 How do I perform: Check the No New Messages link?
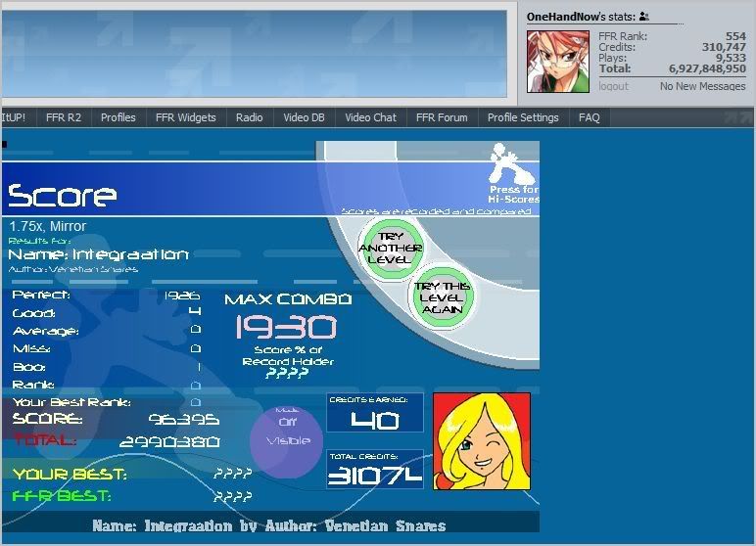pyautogui.click(x=702, y=86)
